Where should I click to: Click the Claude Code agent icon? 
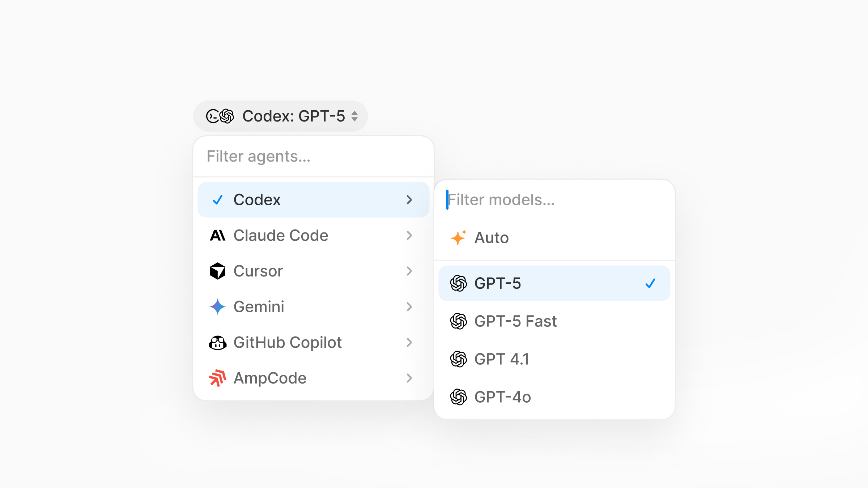pyautogui.click(x=218, y=235)
